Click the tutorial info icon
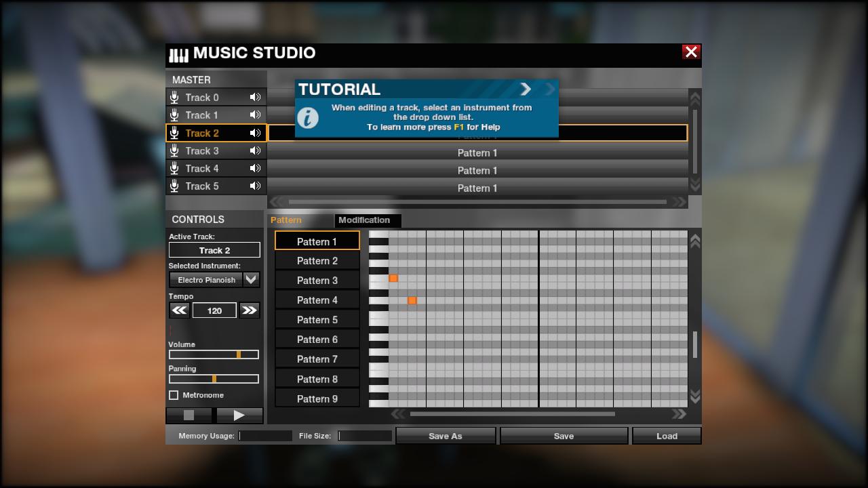This screenshot has width=868, height=488. click(x=308, y=117)
